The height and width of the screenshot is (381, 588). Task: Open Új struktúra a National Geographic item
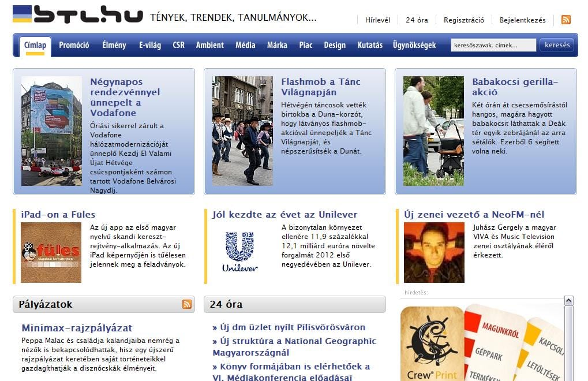(294, 347)
